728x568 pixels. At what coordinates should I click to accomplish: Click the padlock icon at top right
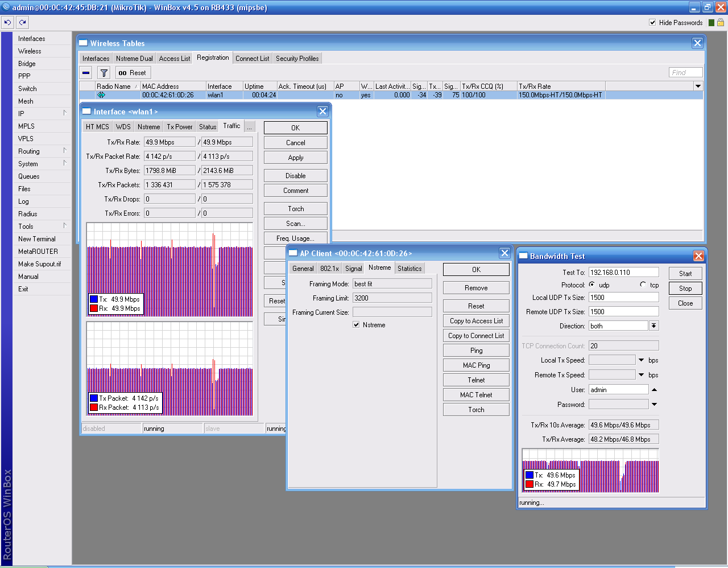pos(721,23)
